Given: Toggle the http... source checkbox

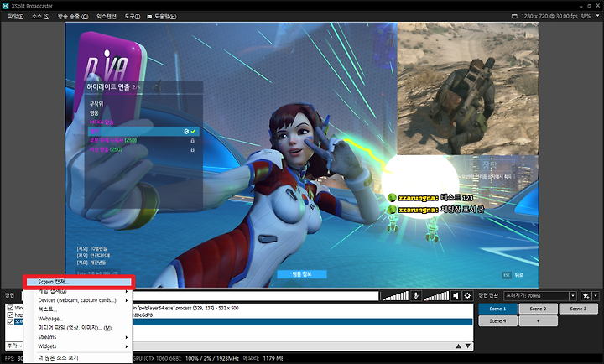Looking at the screenshot, I should coord(10,315).
